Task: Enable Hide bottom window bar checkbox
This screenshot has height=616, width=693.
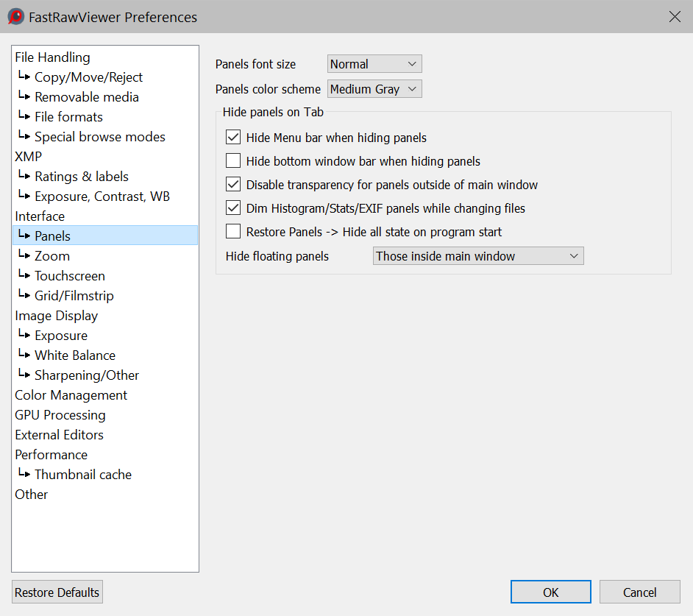Action: click(x=233, y=161)
